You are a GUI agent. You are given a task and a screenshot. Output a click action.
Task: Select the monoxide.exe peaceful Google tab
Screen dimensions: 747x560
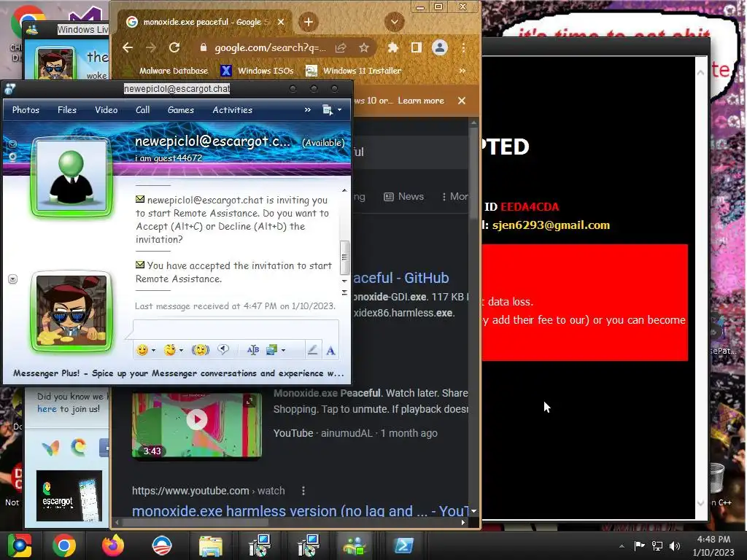[206, 22]
